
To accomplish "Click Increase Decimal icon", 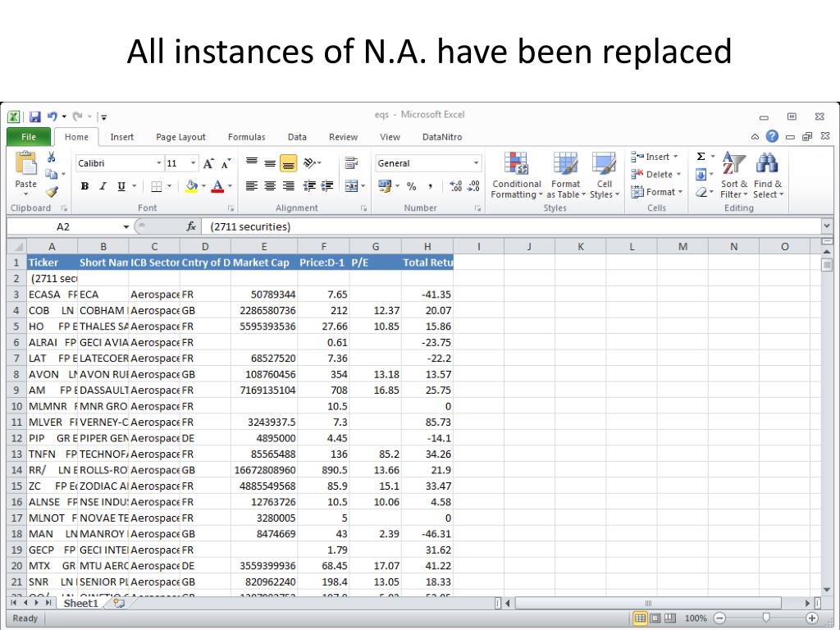I will 456,186.
